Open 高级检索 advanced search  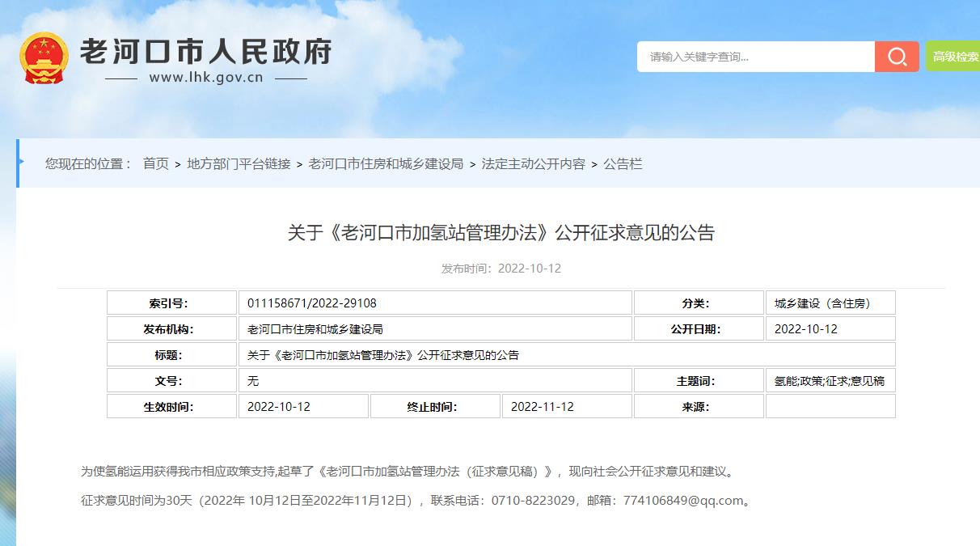coord(957,57)
